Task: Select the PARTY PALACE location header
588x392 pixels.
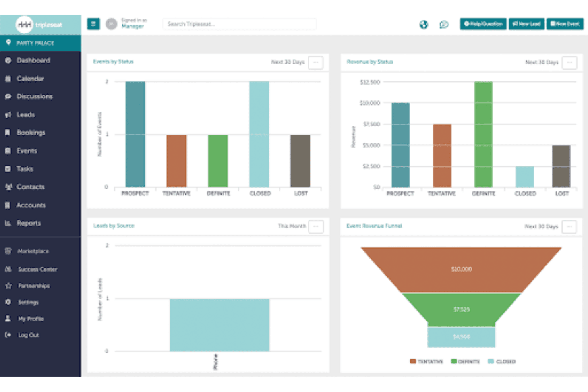Action: tap(41, 43)
